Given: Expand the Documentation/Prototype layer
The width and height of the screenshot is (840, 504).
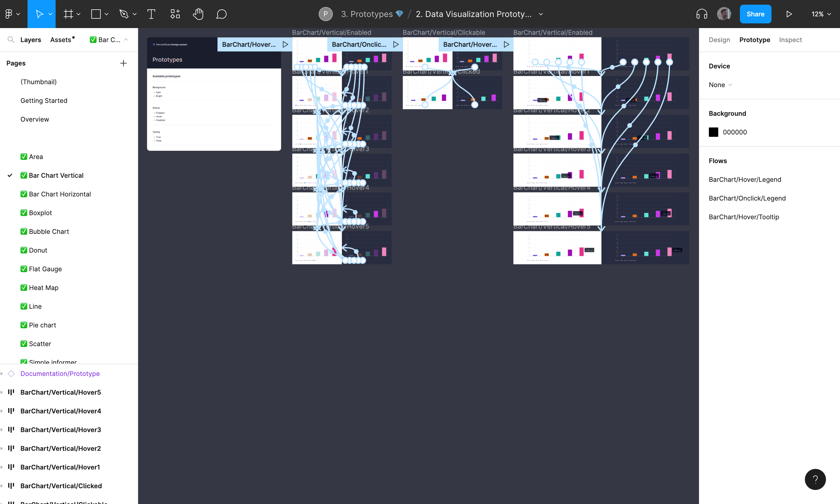Looking at the screenshot, I should [x=2, y=374].
